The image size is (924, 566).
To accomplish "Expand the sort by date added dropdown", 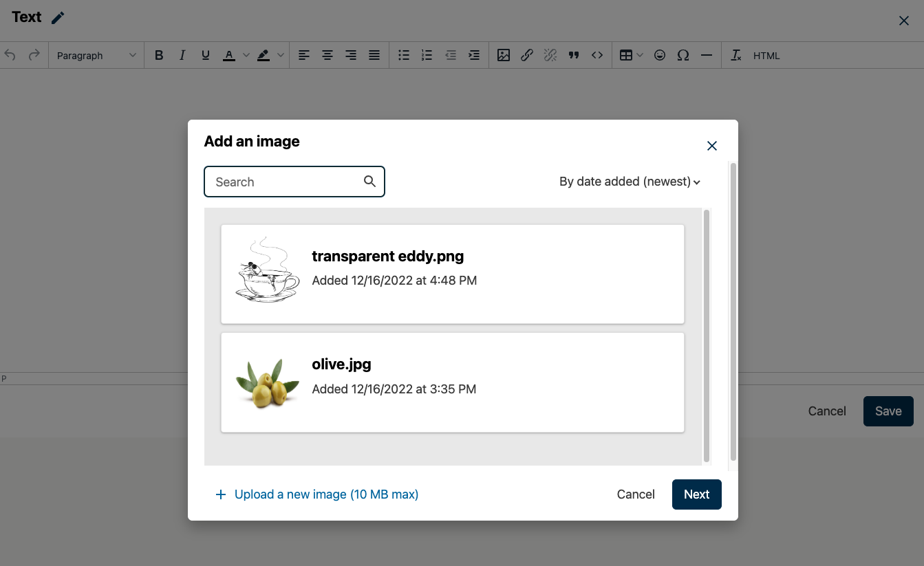I will point(630,182).
